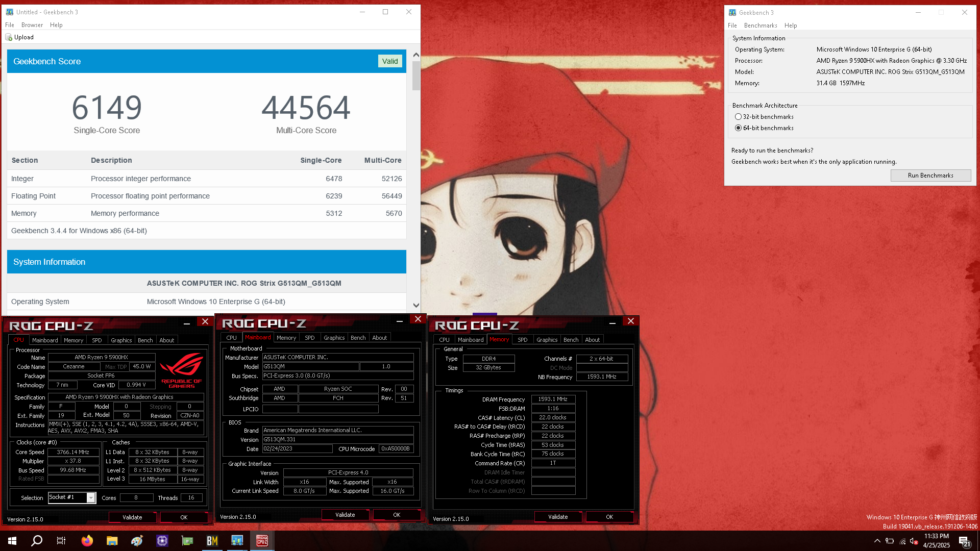
Task: Click the DRAM Frequency 1593.1 MHz value
Action: pyautogui.click(x=553, y=399)
